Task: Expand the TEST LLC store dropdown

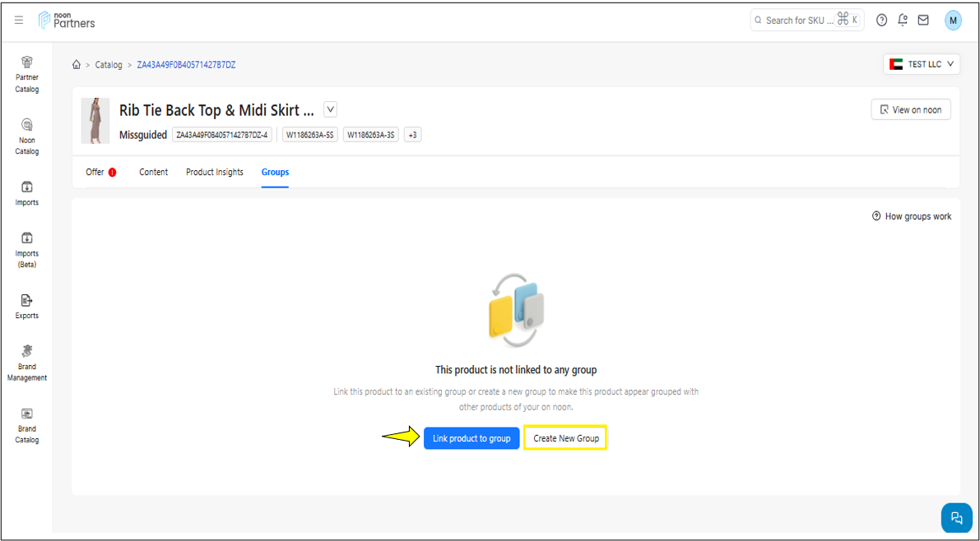Action: click(922, 64)
